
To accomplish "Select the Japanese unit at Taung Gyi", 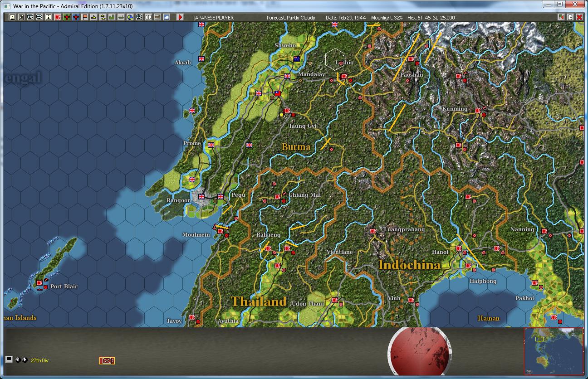I will 287,111.
